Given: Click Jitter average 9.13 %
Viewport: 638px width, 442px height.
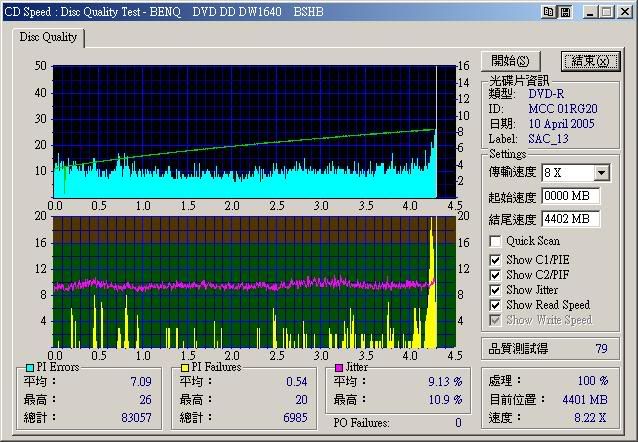Looking at the screenshot, I should point(445,382).
